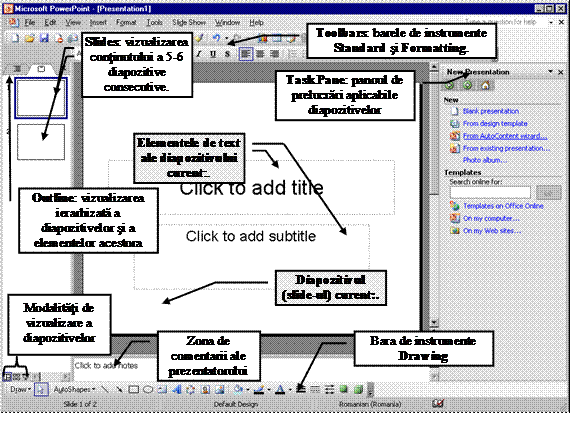This screenshot has width=572, height=426.
Task: Click the Blank presentation link
Action: click(x=491, y=111)
